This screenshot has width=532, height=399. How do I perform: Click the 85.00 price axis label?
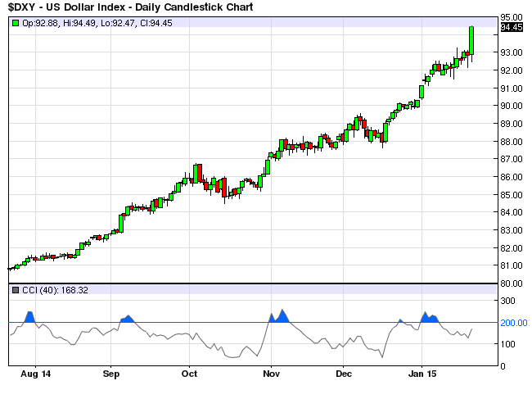[512, 195]
